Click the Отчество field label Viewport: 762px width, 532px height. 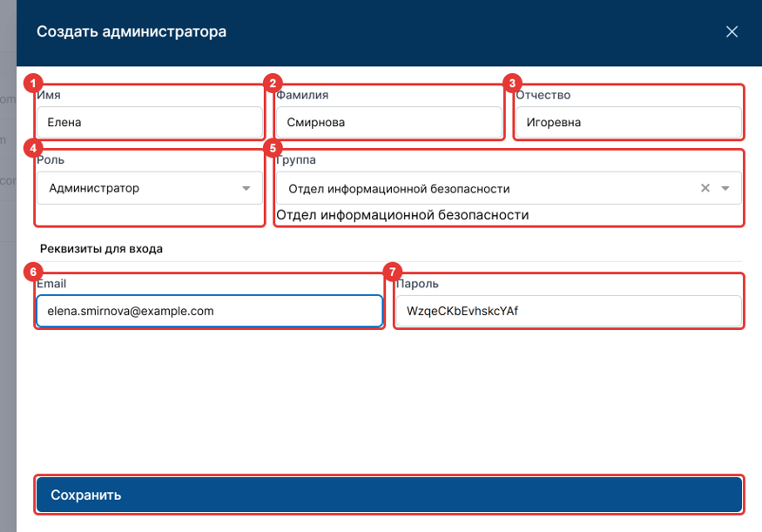[x=543, y=95]
